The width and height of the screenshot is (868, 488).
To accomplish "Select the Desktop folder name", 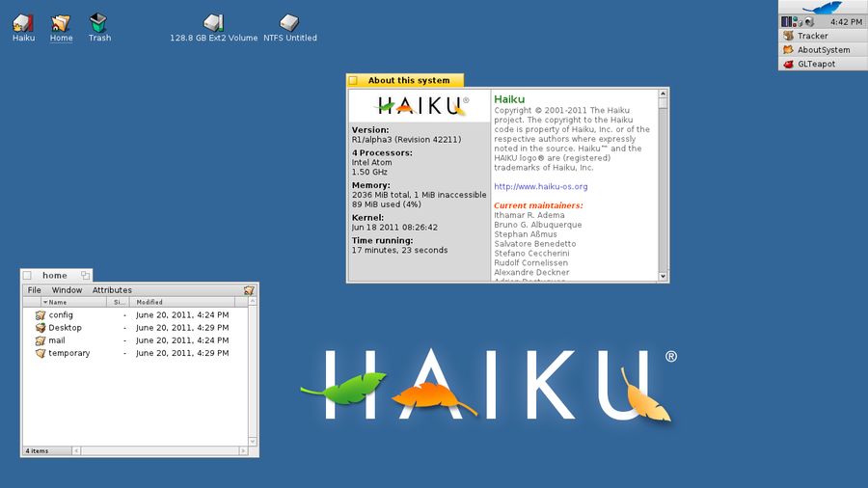I will [x=65, y=328].
